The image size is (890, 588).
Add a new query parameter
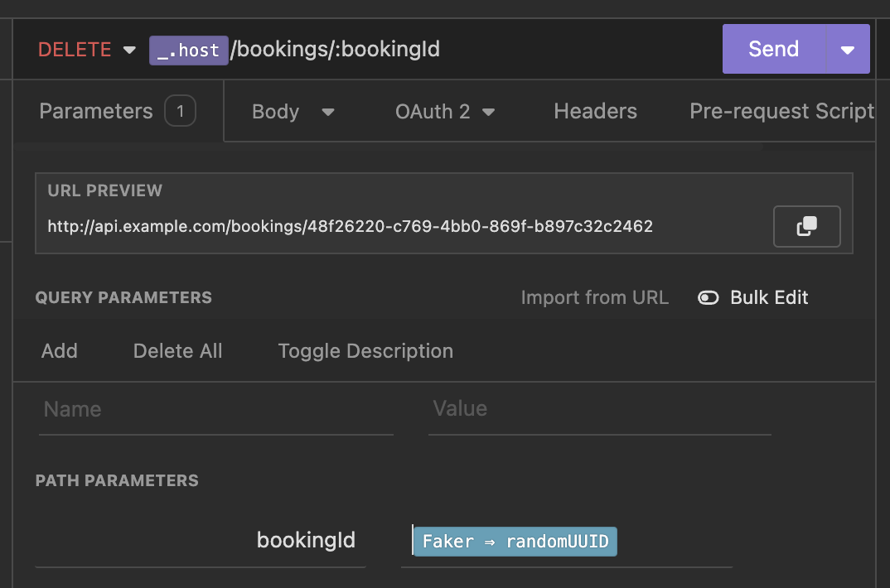[60, 351]
